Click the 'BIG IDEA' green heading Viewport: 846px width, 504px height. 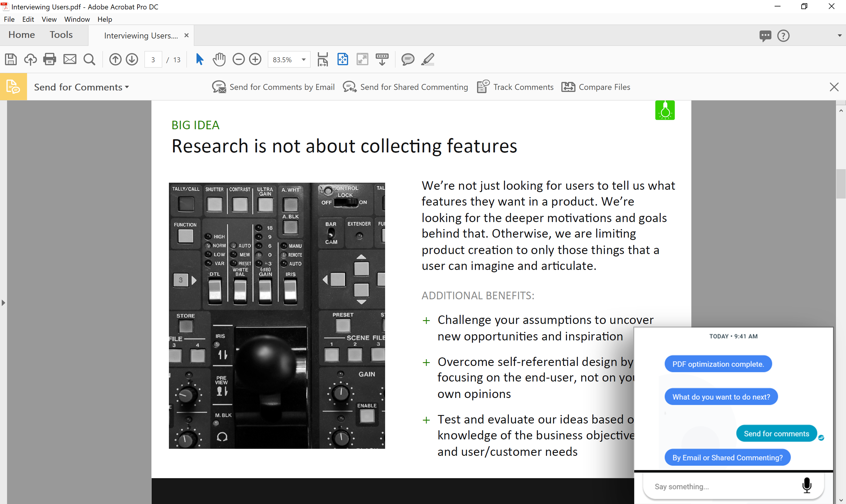tap(195, 125)
